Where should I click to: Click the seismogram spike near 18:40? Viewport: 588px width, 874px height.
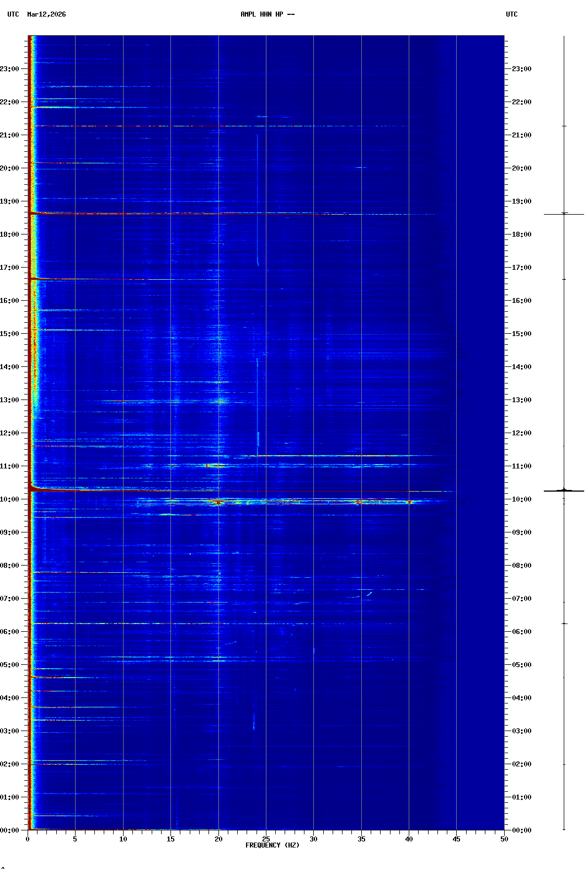pyautogui.click(x=564, y=214)
